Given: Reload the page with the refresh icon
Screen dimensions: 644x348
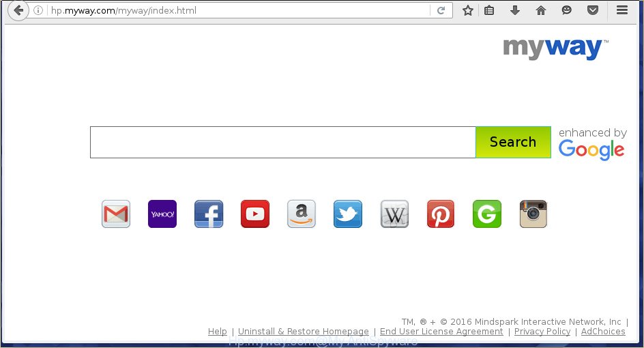Looking at the screenshot, I should click(441, 10).
